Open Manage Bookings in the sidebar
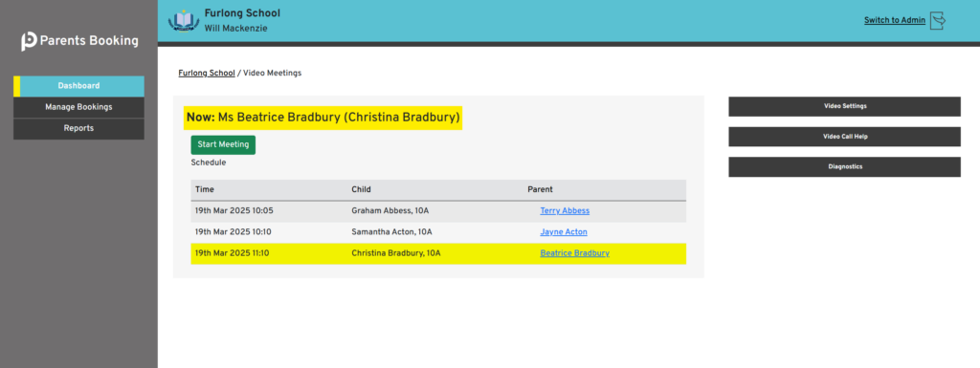This screenshot has width=980, height=368. [x=78, y=107]
